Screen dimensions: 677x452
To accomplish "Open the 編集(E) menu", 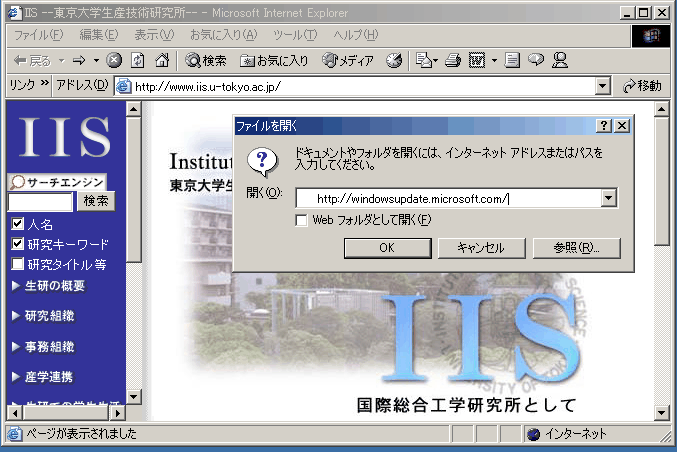I will point(99,35).
